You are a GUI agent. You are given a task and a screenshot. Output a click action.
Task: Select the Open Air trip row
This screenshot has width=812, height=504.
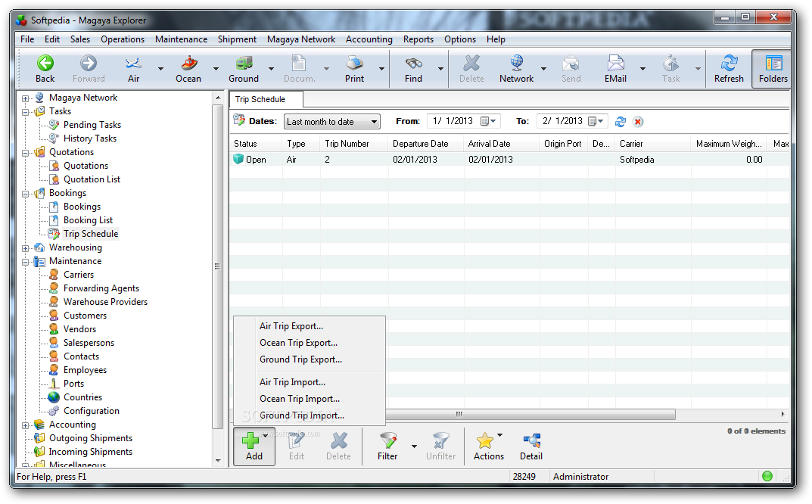tap(509, 160)
